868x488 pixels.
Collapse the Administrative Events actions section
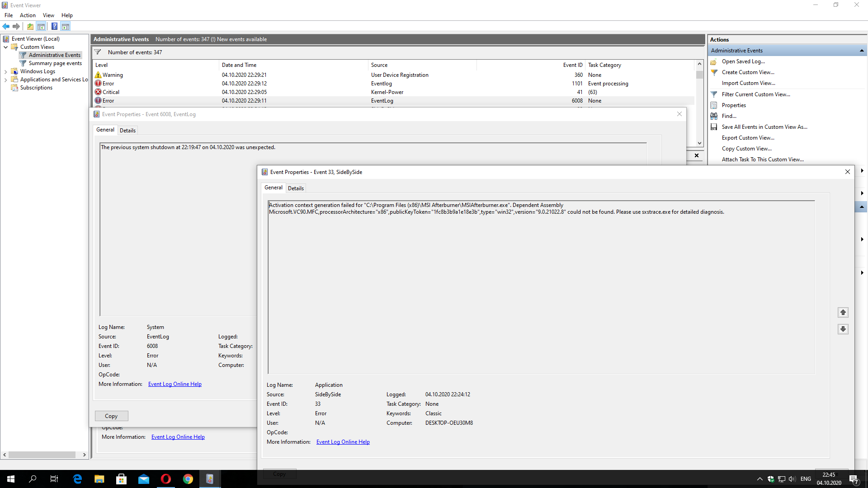point(862,51)
